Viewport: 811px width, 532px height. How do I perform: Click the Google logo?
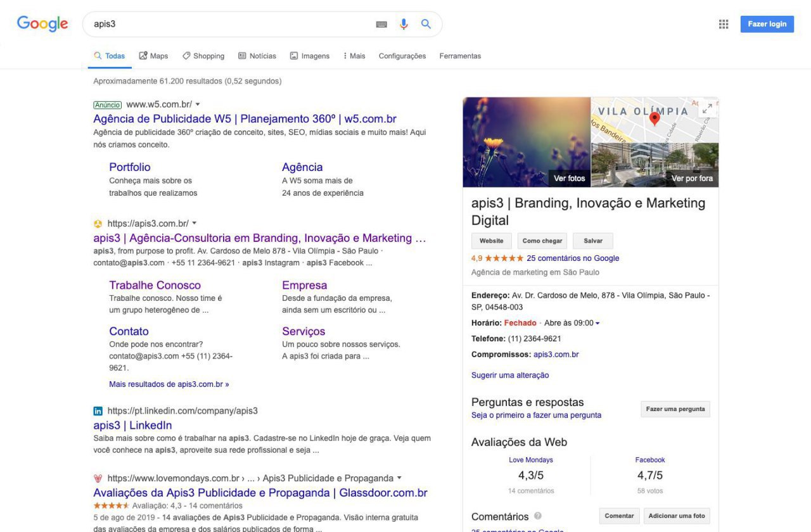[x=42, y=23]
